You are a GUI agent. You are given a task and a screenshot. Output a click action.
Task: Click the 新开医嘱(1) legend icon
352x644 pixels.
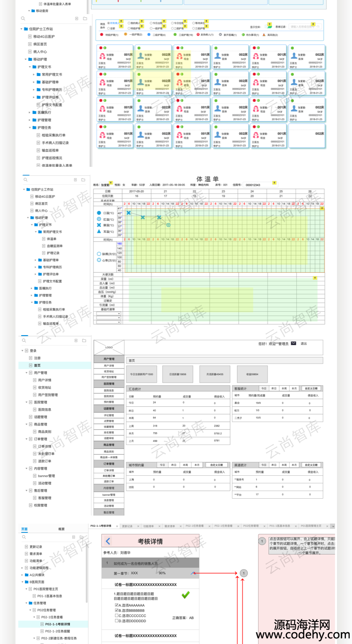click(221, 35)
